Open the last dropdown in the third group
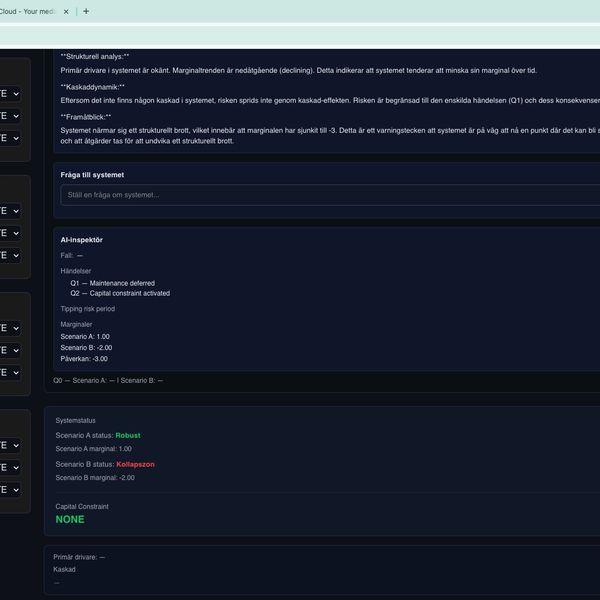This screenshot has width=600, height=600. [x=9, y=372]
